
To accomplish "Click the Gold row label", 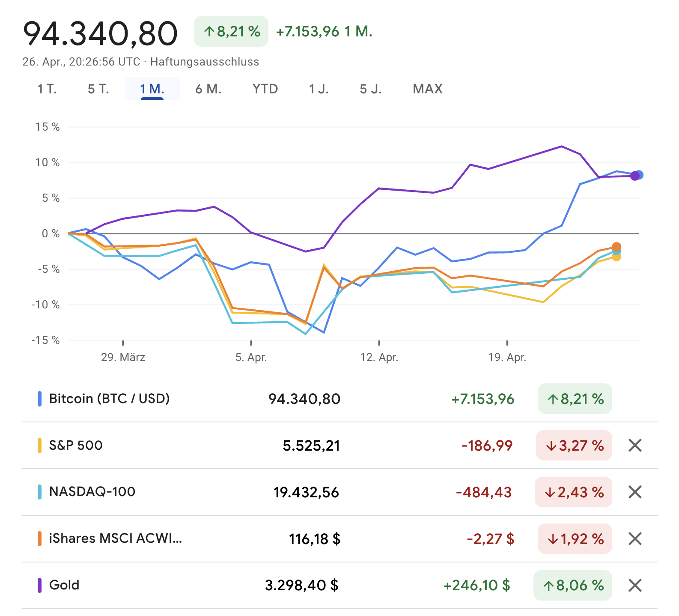I will click(64, 585).
